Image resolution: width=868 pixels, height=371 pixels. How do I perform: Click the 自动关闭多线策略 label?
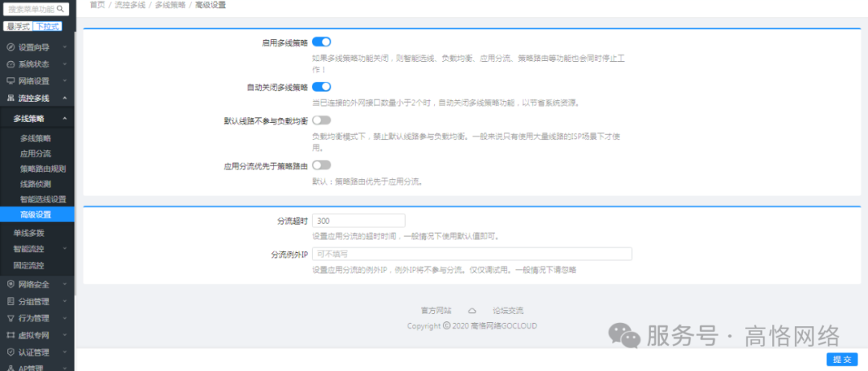click(277, 87)
